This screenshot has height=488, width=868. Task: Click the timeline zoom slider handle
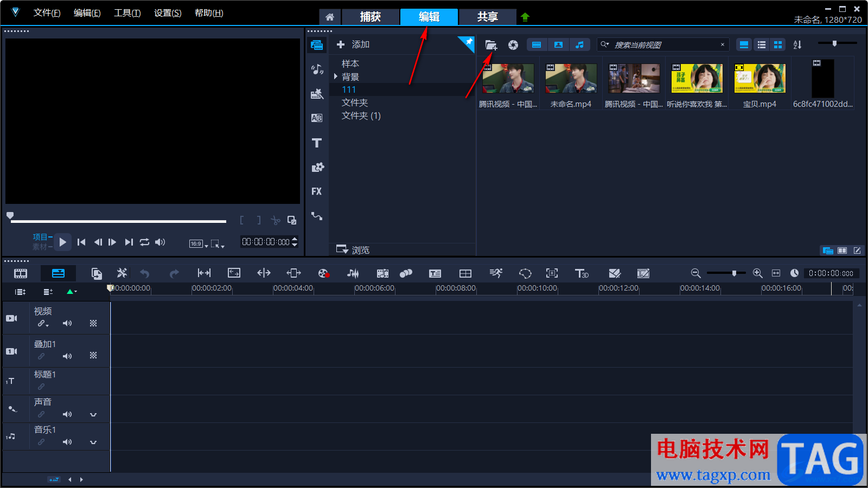click(x=734, y=273)
